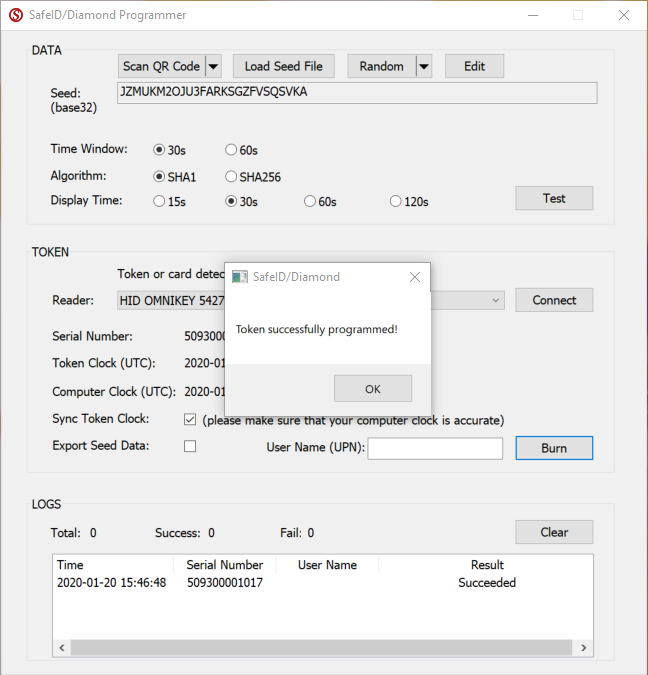Click OK in the success dialog
This screenshot has height=675, width=648.
pyautogui.click(x=372, y=388)
